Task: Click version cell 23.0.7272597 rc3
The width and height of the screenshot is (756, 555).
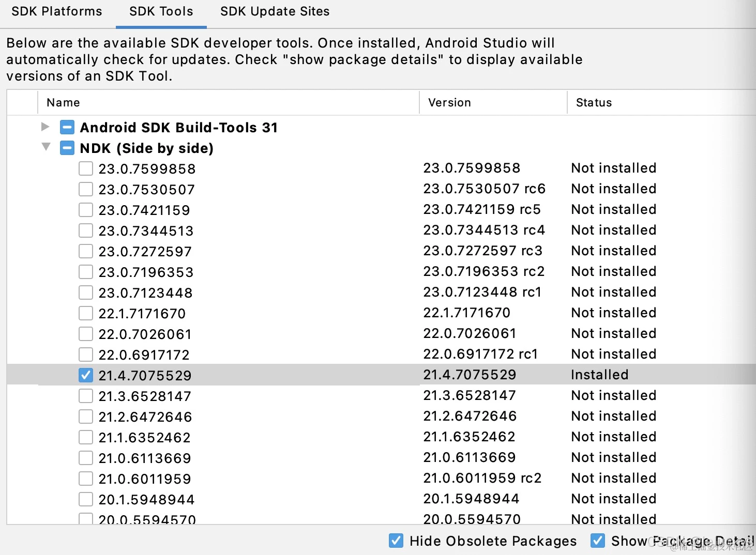Action: tap(483, 251)
